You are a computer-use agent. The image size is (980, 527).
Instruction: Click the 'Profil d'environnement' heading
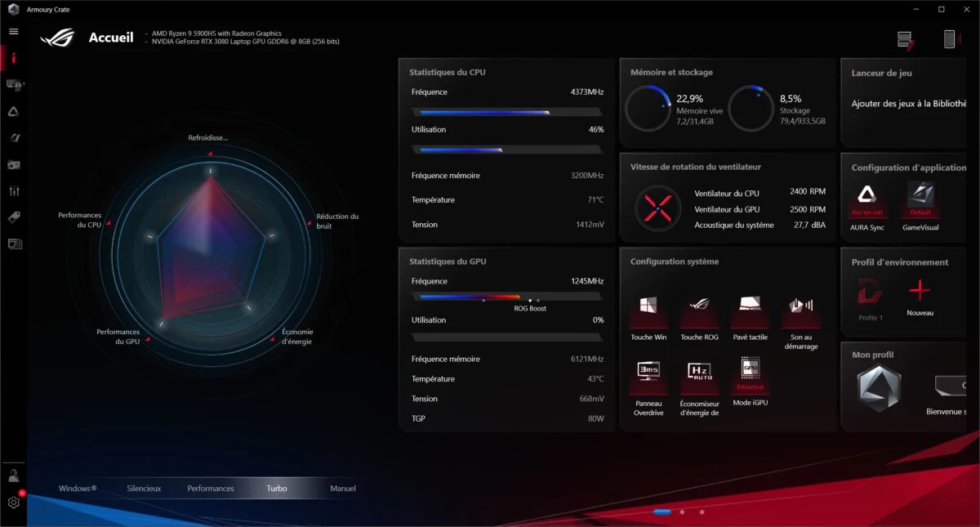[x=900, y=262]
